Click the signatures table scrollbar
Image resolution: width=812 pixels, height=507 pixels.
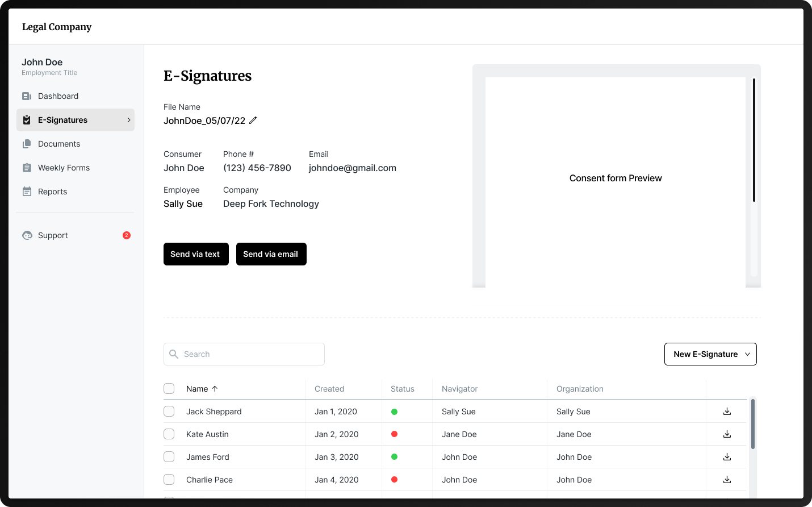tap(753, 424)
